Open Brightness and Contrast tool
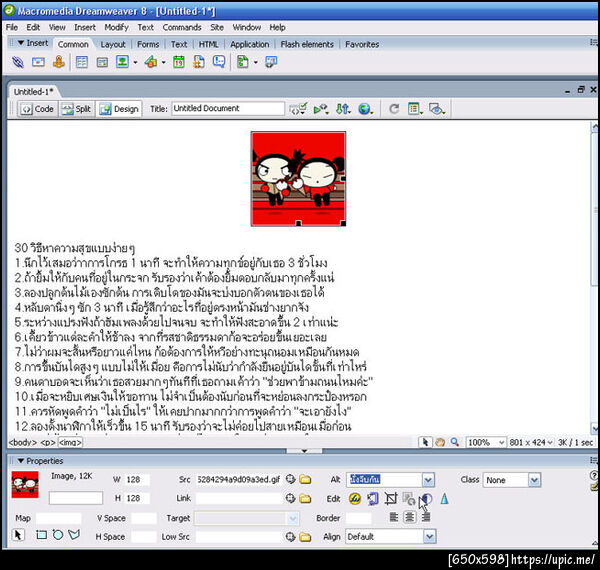The image size is (600, 570). [427, 499]
